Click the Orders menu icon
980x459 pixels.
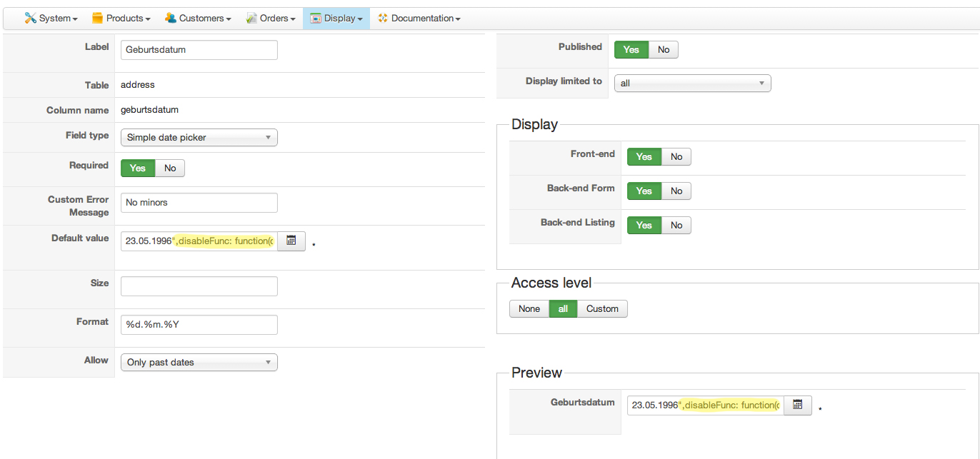[x=251, y=18]
